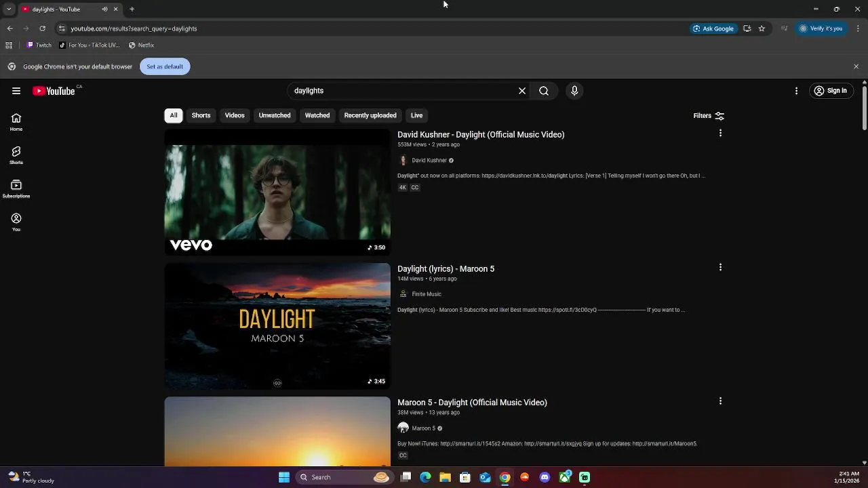Click Daylight Maroon 5 lyrics thumbnail
This screenshot has width=868, height=488.
click(x=277, y=326)
